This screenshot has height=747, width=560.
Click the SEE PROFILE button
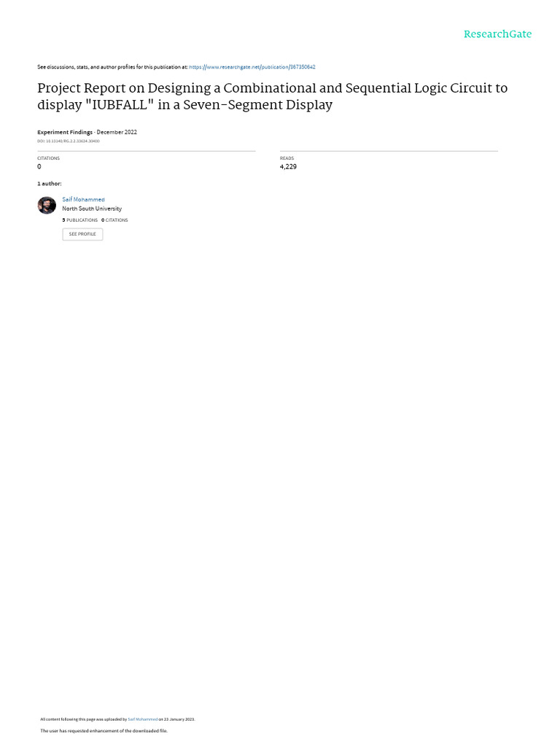click(82, 234)
